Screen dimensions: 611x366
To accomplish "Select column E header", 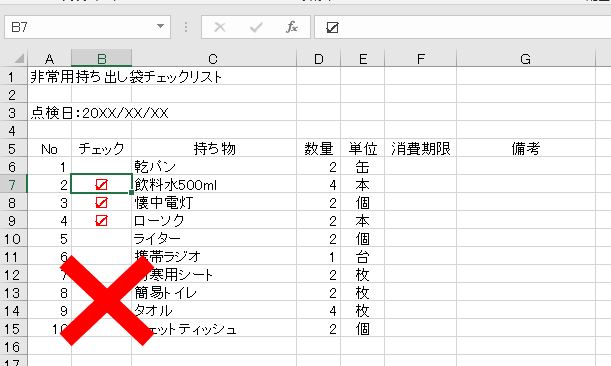I will 362,59.
